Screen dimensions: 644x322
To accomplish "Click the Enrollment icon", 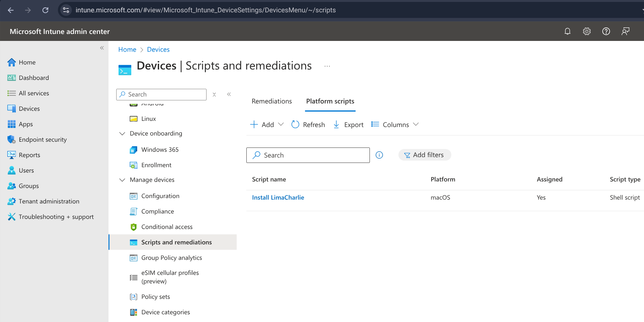I will pos(134,165).
